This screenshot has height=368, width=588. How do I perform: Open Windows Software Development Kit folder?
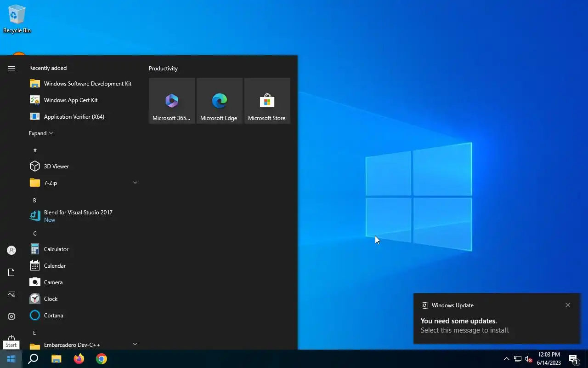point(83,84)
